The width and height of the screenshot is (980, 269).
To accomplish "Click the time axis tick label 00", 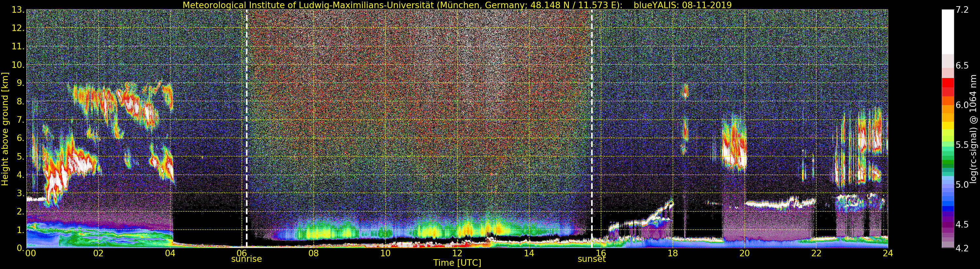I will [x=30, y=253].
